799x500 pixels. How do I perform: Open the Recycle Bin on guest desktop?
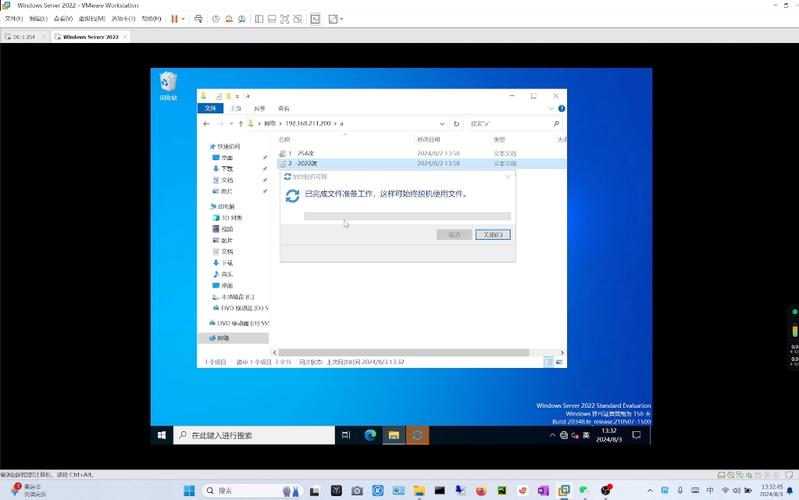[x=168, y=87]
